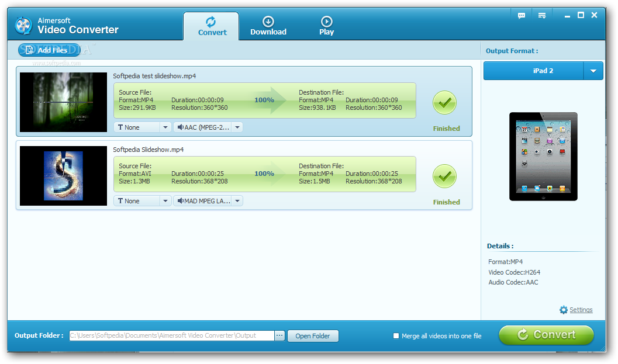Click Finished status of Softpedia Slideshow.mp4
This screenshot has height=364, width=618.
(x=447, y=202)
